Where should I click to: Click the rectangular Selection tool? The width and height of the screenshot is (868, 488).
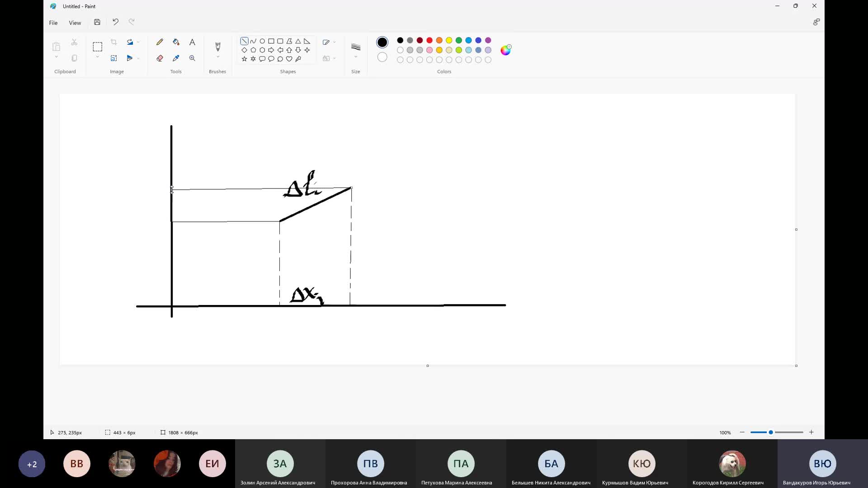point(97,47)
